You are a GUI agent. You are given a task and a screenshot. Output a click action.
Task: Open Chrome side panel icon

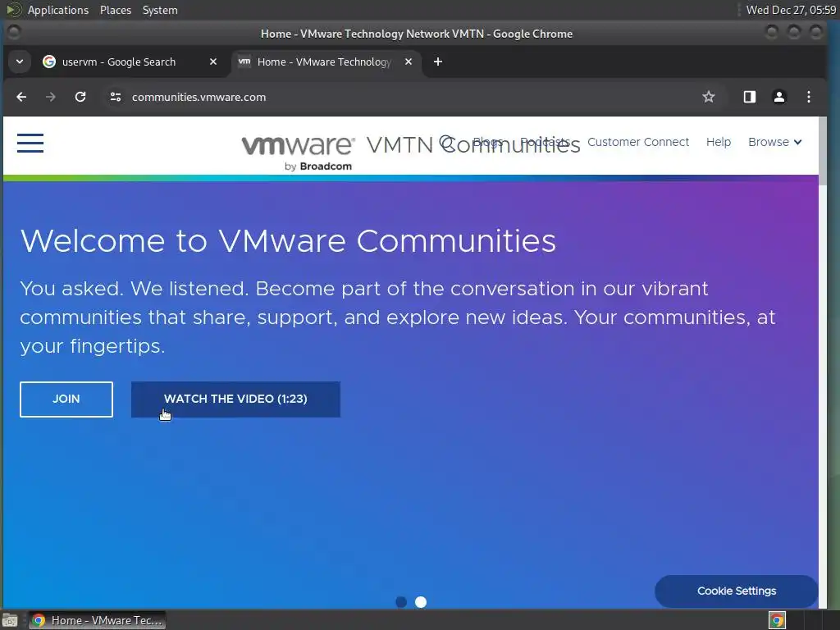pos(749,97)
